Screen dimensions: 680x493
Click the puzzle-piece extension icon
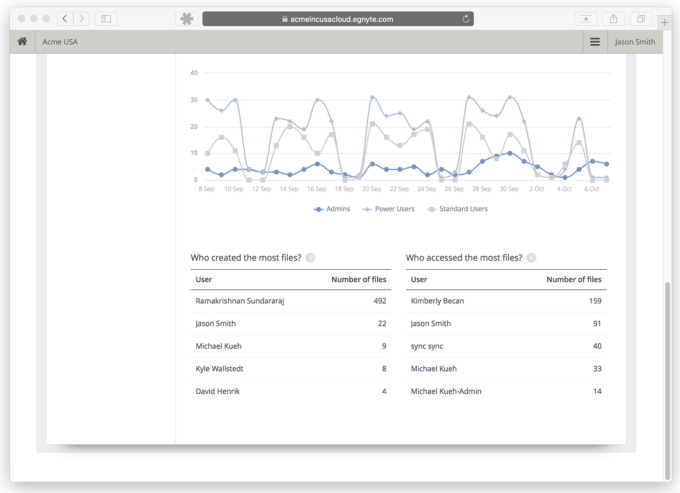pos(186,19)
